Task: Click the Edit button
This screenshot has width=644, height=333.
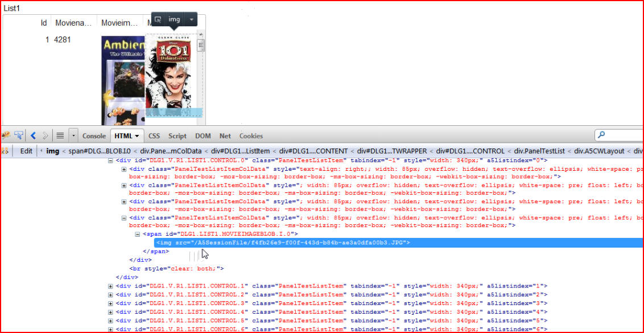Action: pos(26,151)
